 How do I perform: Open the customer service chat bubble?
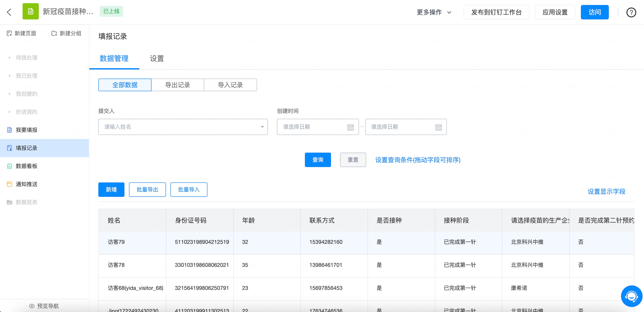[x=632, y=296]
